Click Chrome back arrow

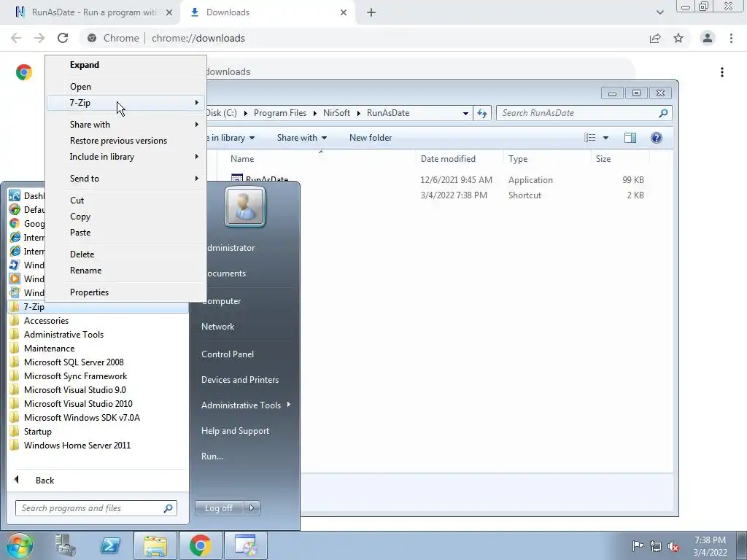16,38
